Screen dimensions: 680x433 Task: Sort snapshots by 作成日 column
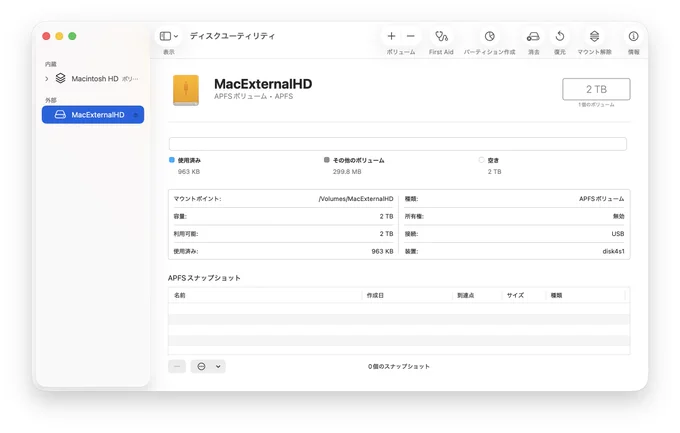click(407, 295)
